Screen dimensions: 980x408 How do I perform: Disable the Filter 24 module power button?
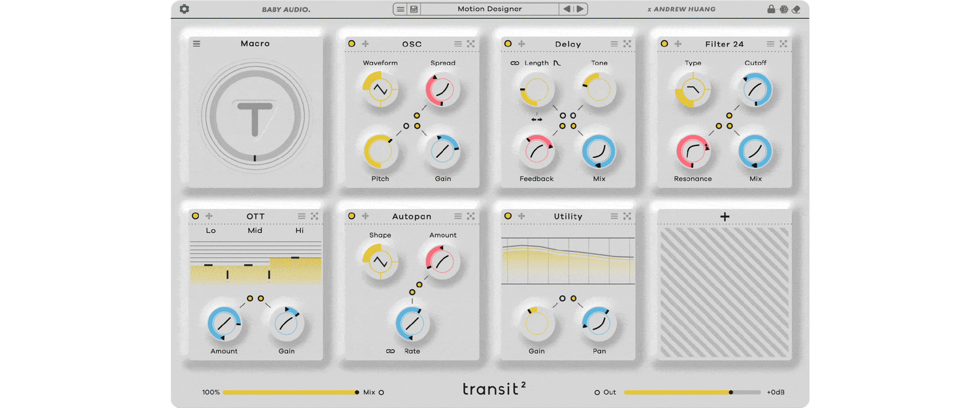(664, 44)
